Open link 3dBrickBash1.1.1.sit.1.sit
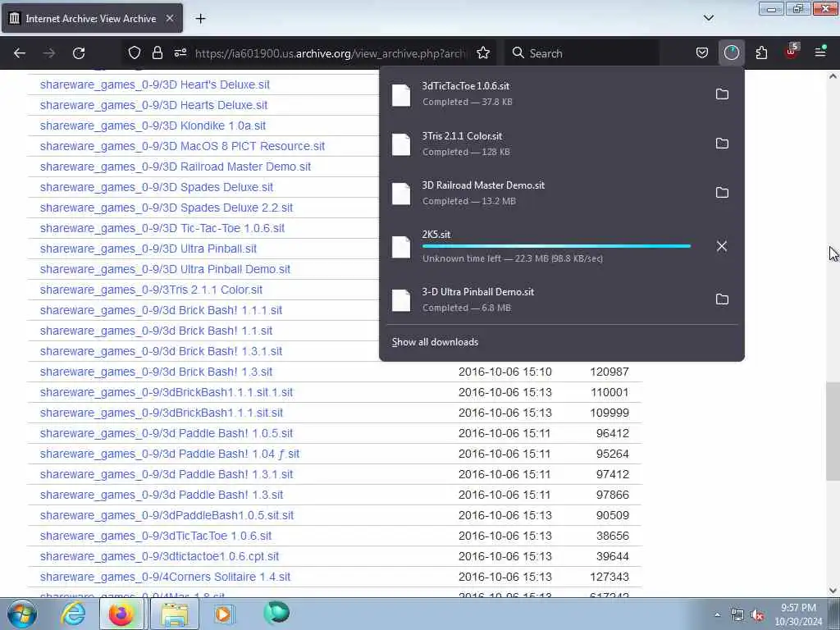 point(166,392)
